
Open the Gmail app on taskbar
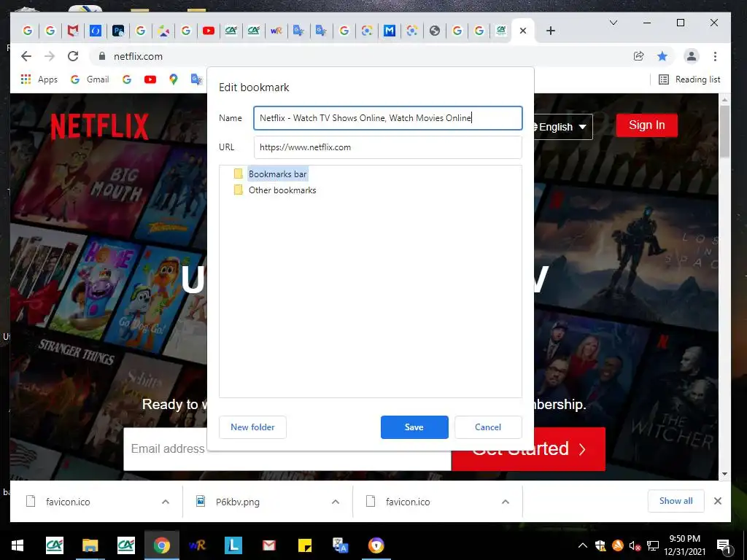(x=268, y=545)
